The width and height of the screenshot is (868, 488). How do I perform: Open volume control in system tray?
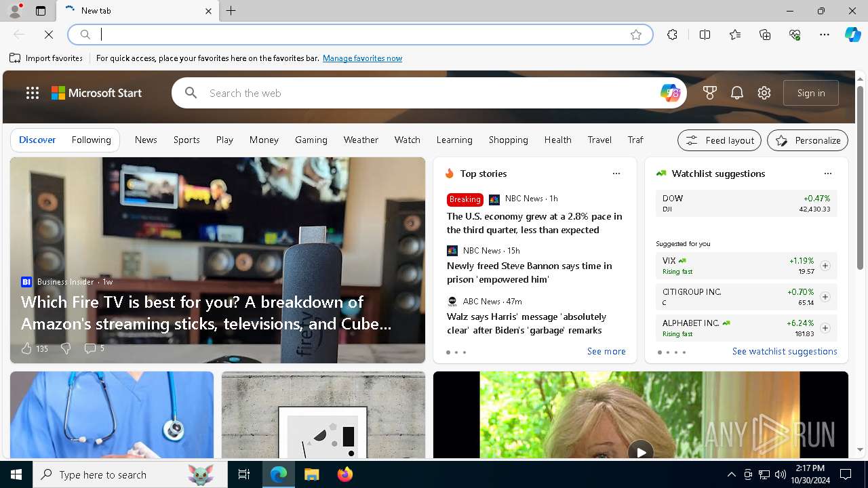pyautogui.click(x=781, y=474)
